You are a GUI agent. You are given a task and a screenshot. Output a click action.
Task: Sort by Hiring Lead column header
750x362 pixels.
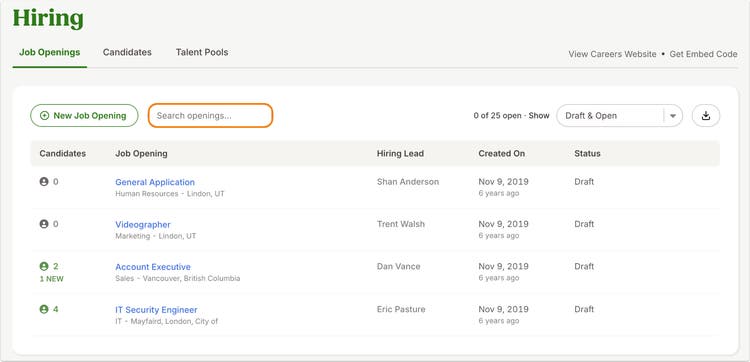[400, 154]
